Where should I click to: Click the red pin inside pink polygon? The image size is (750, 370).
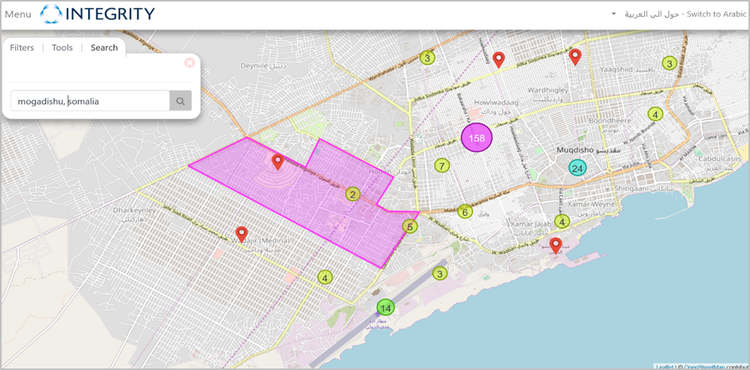[277, 163]
